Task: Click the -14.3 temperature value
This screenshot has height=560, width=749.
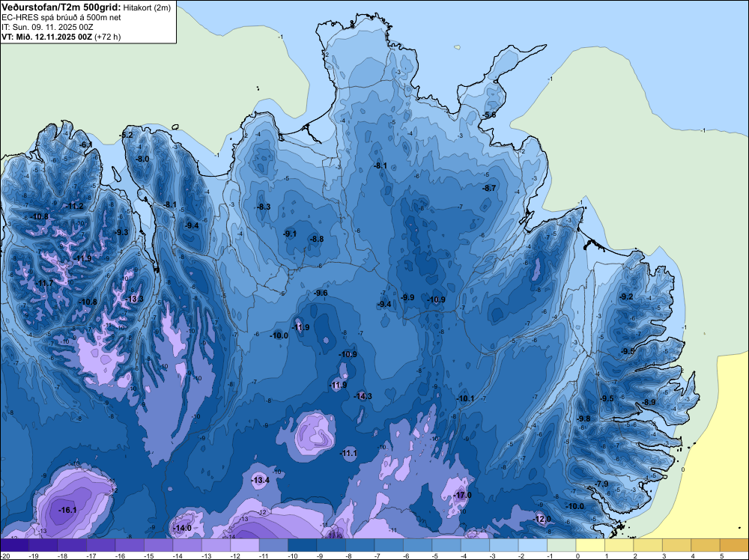Action: (363, 396)
